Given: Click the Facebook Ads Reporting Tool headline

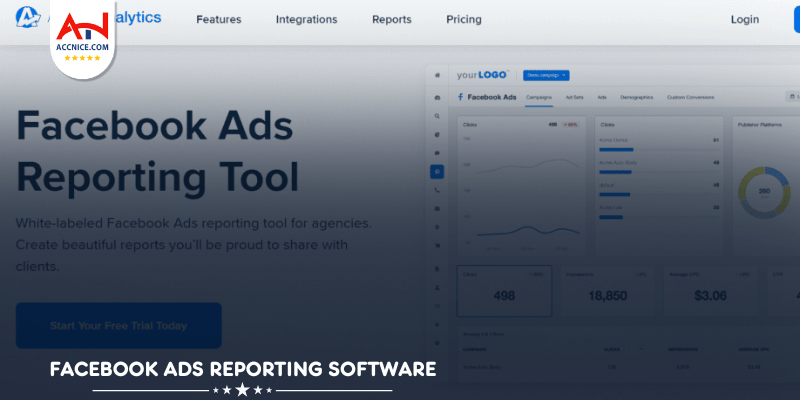Looking at the screenshot, I should (158, 151).
